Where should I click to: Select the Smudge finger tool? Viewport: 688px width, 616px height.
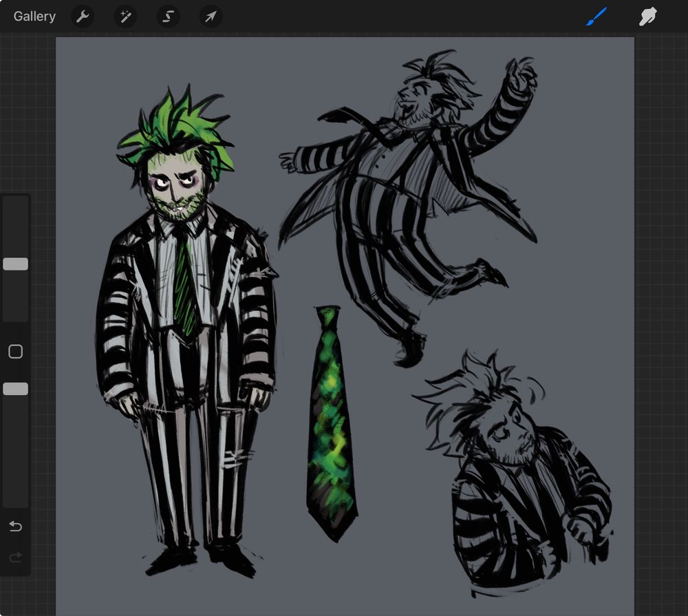(x=647, y=17)
